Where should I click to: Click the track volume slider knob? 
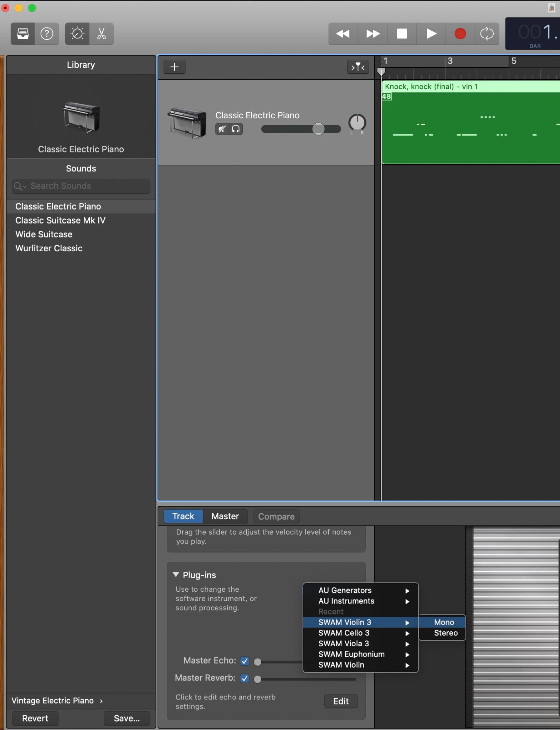click(x=318, y=129)
